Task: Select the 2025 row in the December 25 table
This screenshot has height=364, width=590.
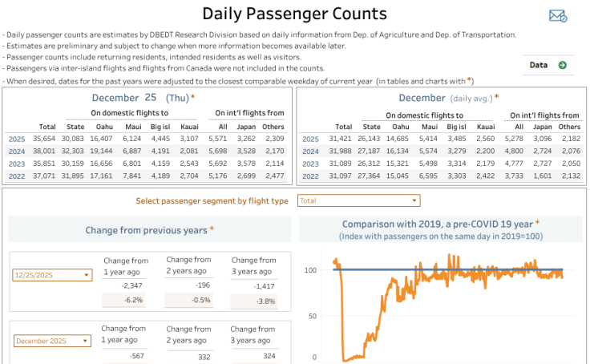Action: click(17, 139)
